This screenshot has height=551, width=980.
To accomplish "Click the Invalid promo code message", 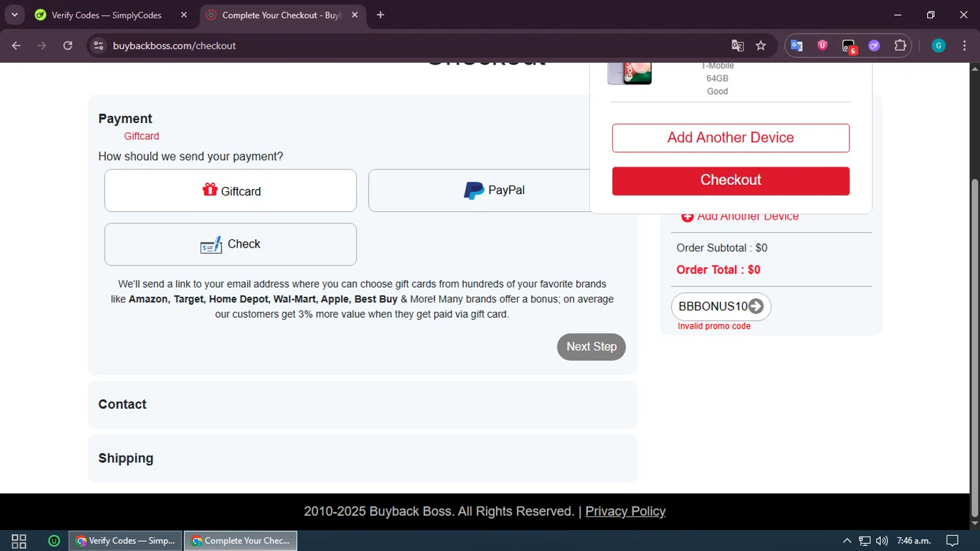I will [714, 326].
